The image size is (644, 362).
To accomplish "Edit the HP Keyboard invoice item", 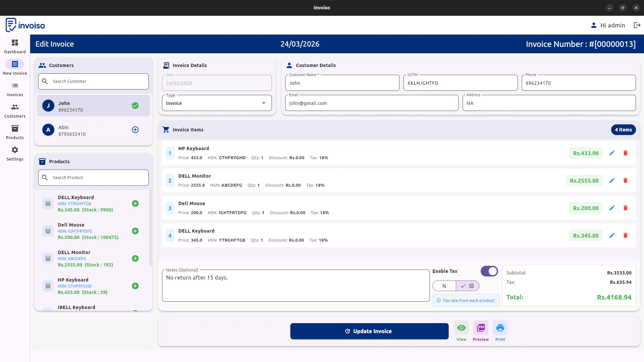I will point(612,153).
